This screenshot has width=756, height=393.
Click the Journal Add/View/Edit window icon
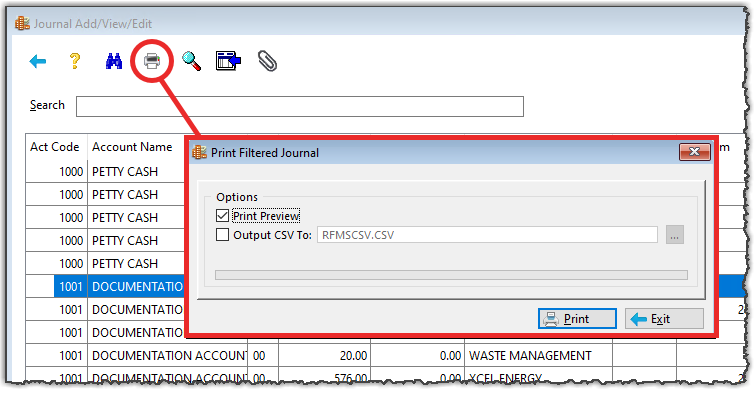click(22, 23)
